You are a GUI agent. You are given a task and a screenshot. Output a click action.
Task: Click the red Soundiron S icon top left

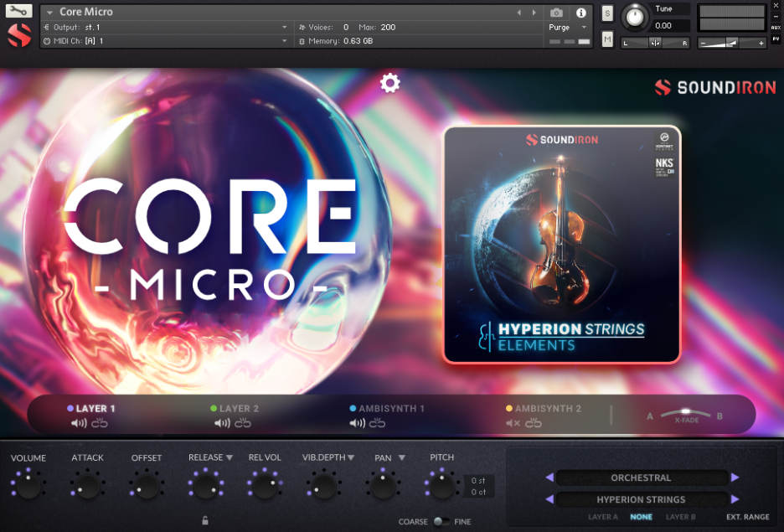(18, 35)
